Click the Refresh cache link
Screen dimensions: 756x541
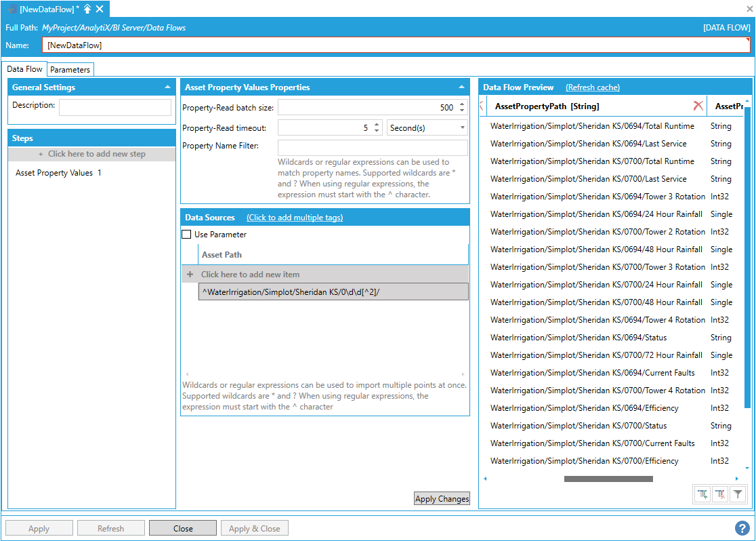point(593,87)
